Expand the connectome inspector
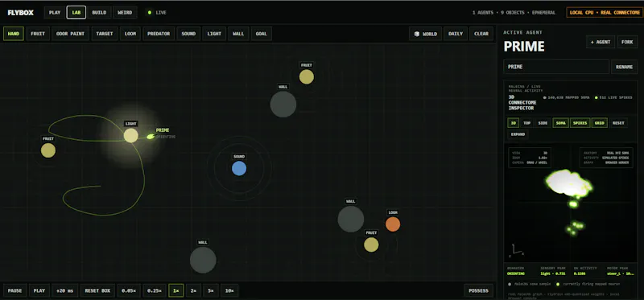The width and height of the screenshot is (644, 300). (518, 134)
